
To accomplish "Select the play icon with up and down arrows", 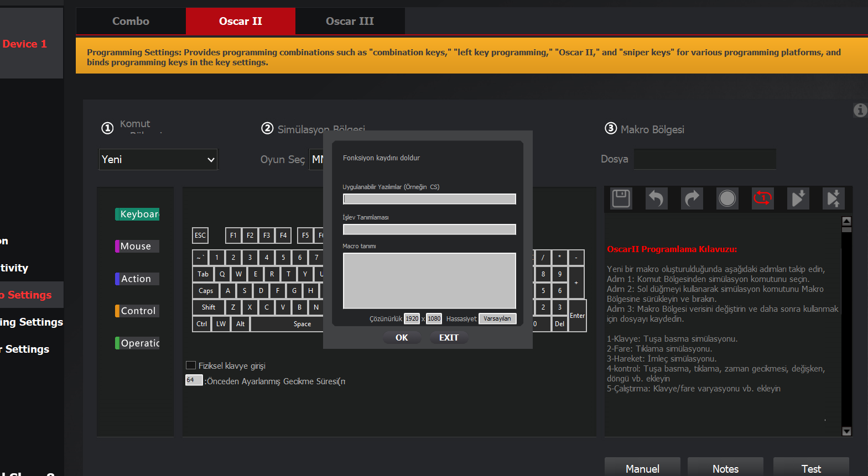I will coord(833,198).
